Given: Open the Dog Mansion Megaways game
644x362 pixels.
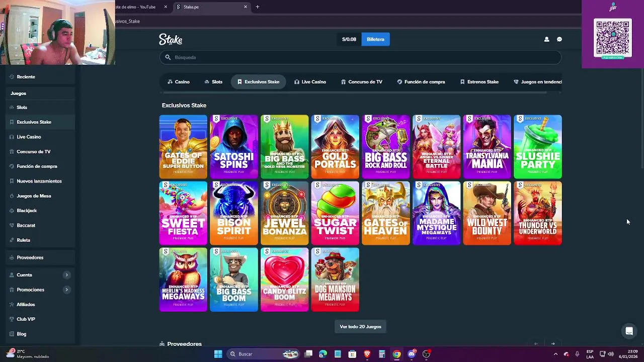Looking at the screenshot, I should click(335, 280).
